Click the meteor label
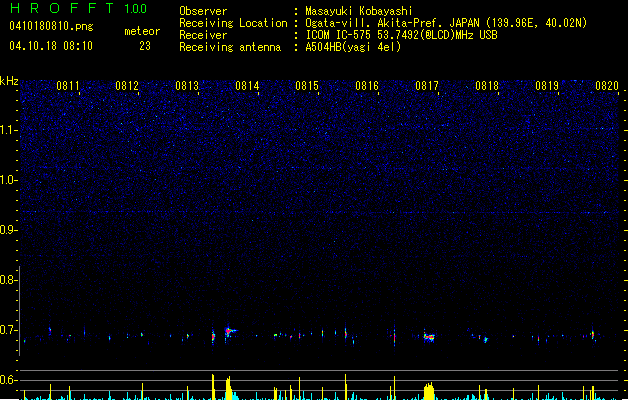The image size is (629, 400). click(x=142, y=31)
